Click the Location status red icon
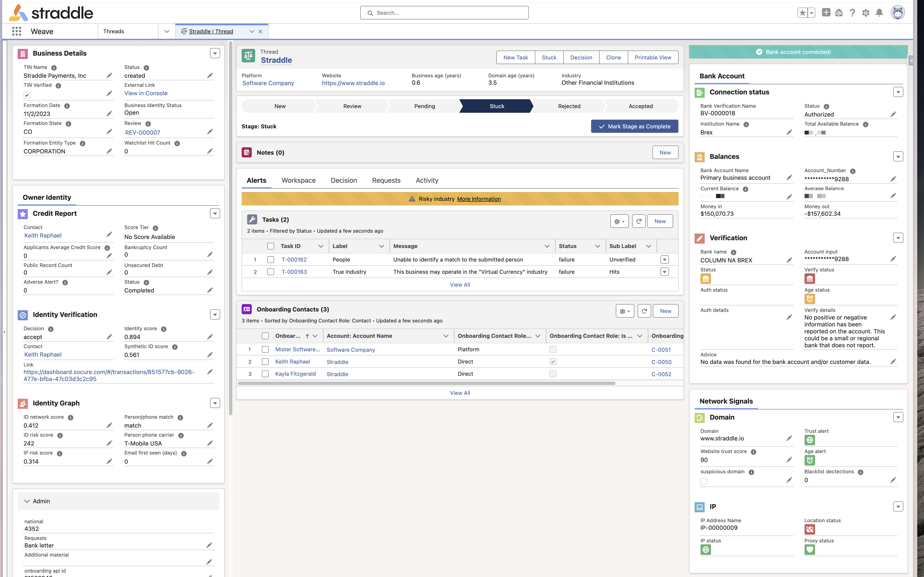Image resolution: width=924 pixels, height=577 pixels. pos(810,530)
